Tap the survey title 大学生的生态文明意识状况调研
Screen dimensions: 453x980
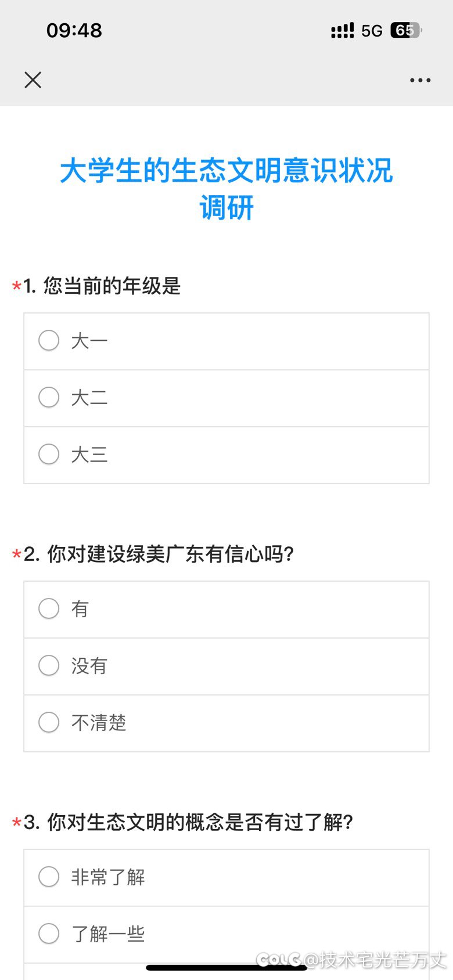tap(227, 189)
